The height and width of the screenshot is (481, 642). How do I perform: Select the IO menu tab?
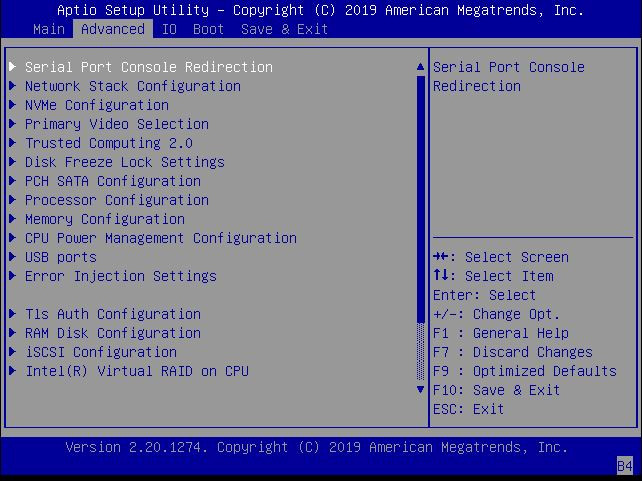point(169,29)
